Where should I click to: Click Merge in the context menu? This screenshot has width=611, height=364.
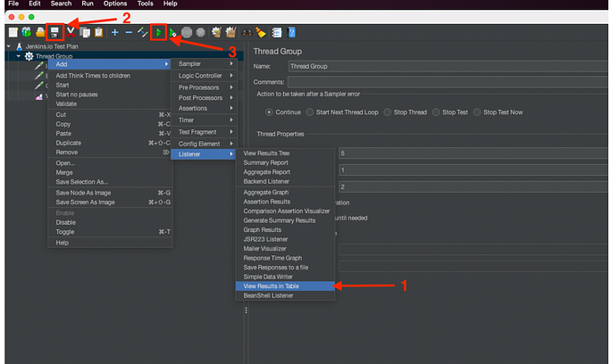point(110,172)
